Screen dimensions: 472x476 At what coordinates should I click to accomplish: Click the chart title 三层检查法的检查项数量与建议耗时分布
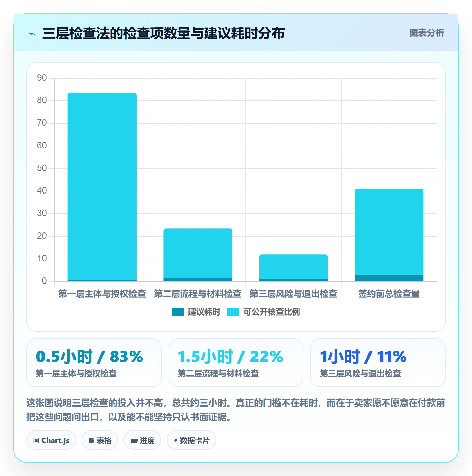164,33
